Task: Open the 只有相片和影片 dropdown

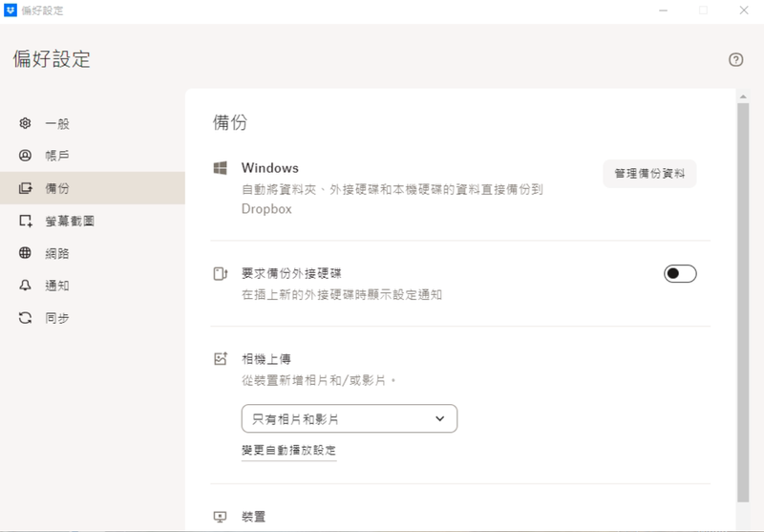Action: [349, 418]
